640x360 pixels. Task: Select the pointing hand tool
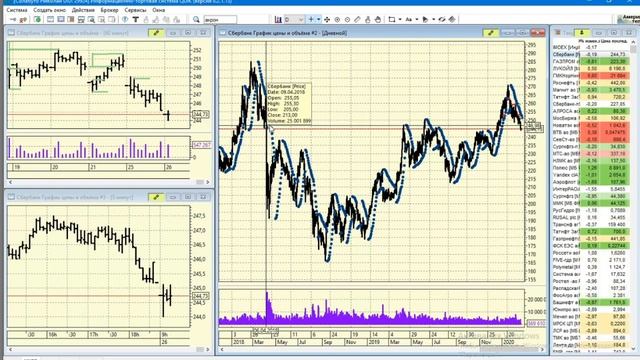click(x=368, y=20)
